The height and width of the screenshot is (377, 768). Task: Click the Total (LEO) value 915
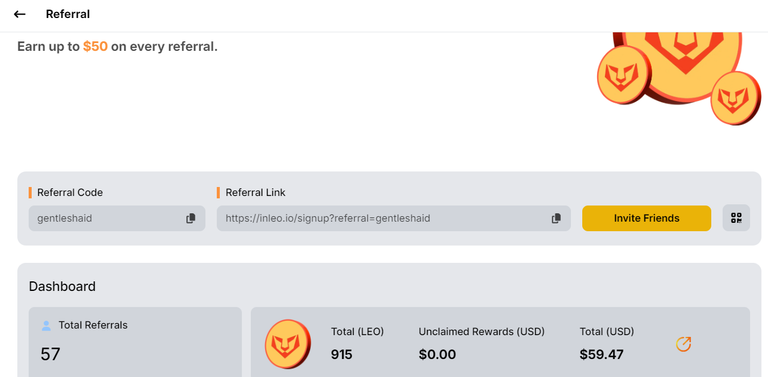pos(341,354)
